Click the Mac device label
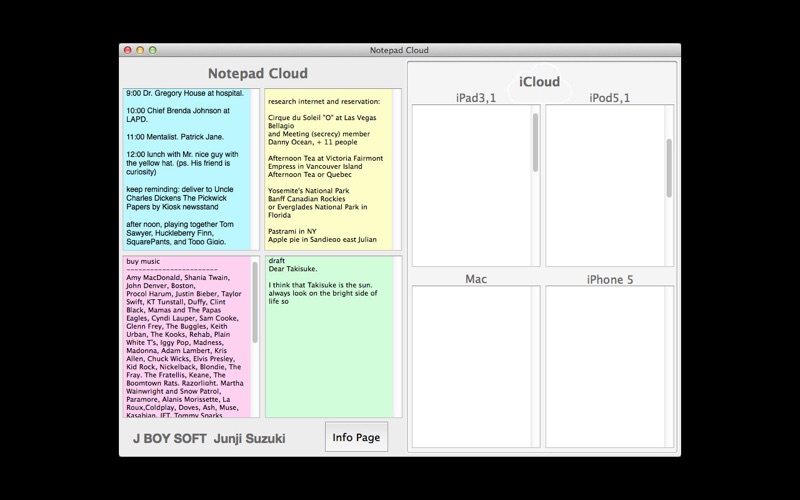The width and height of the screenshot is (800, 500). pos(476,279)
